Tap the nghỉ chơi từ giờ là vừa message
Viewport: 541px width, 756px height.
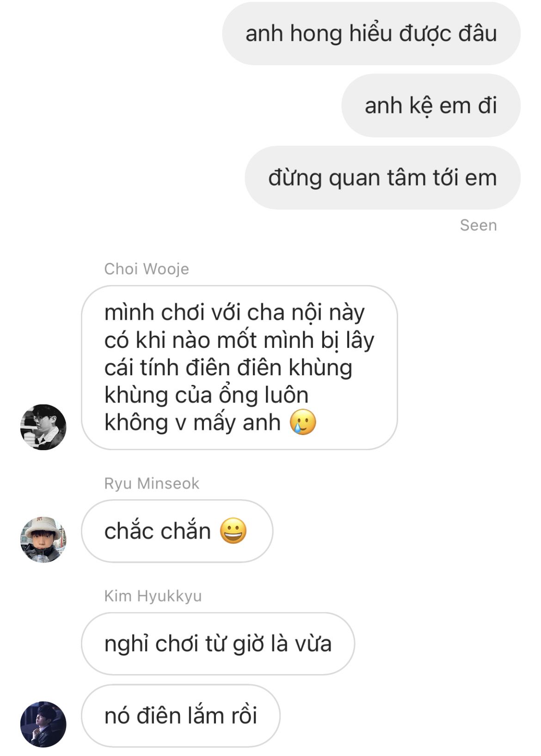(218, 644)
